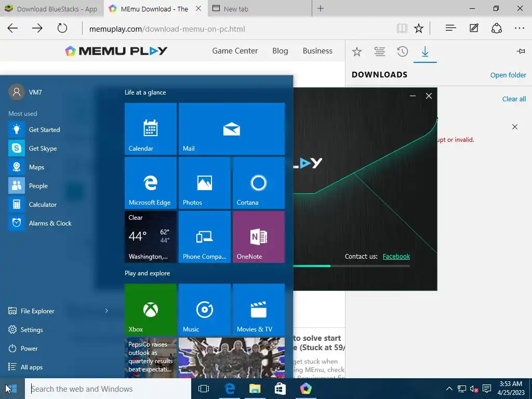This screenshot has height=399, width=532.
Task: Click Clear all downloads
Action: [514, 99]
